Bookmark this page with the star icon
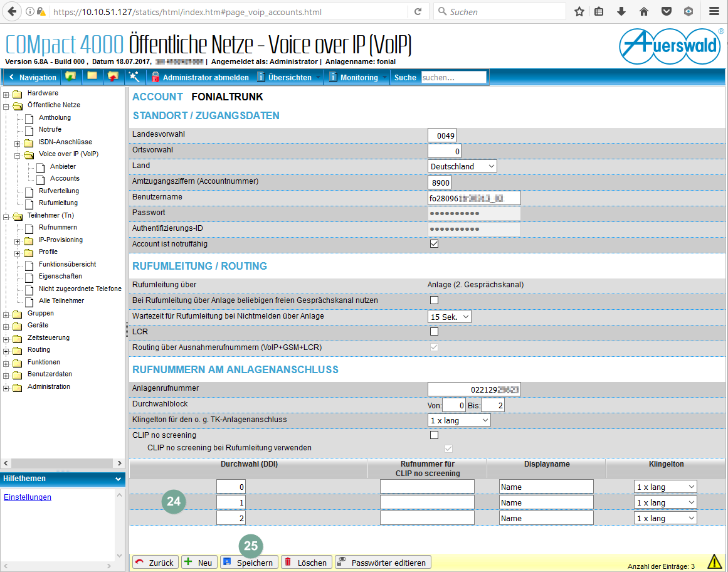 coord(579,12)
